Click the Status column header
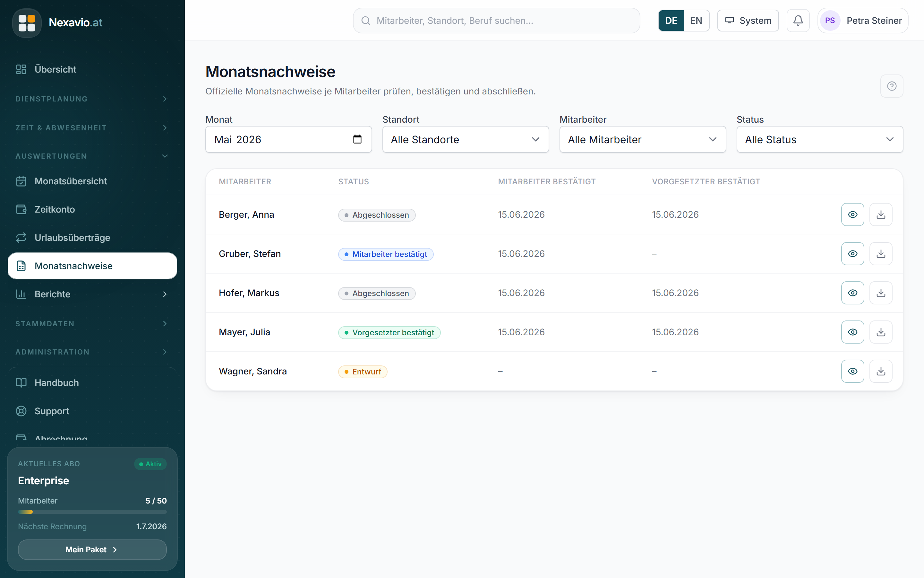 click(x=354, y=181)
